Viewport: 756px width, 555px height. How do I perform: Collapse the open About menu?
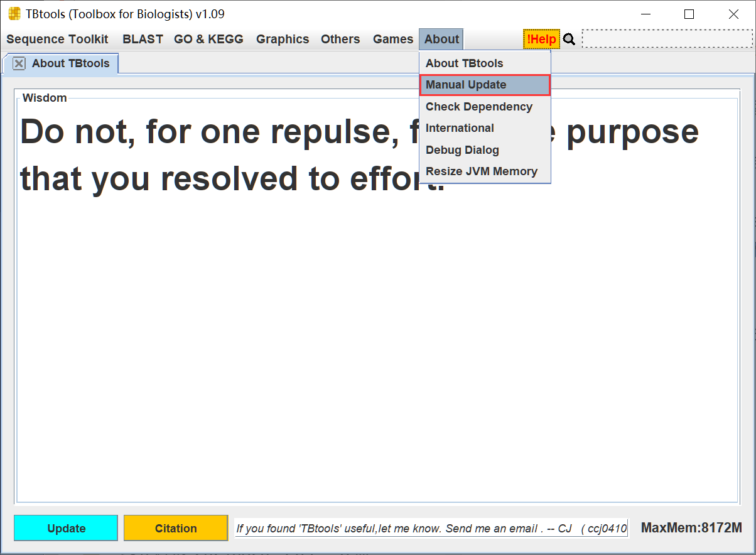tap(441, 39)
